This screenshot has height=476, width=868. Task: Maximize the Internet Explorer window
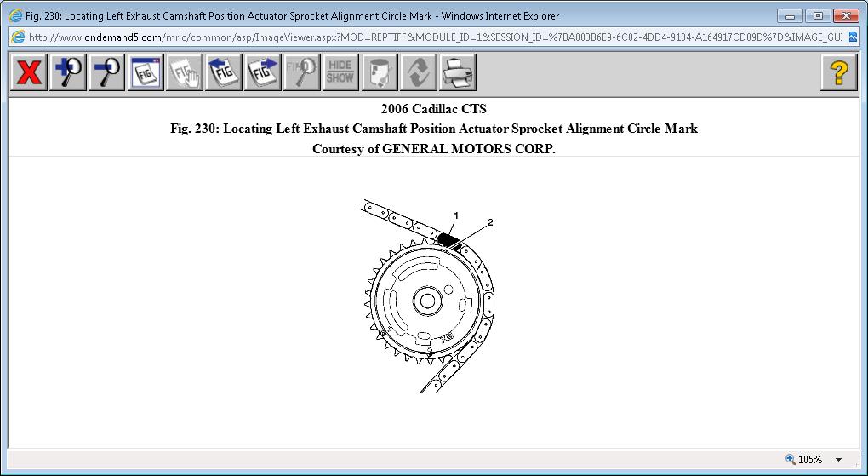tap(818, 16)
